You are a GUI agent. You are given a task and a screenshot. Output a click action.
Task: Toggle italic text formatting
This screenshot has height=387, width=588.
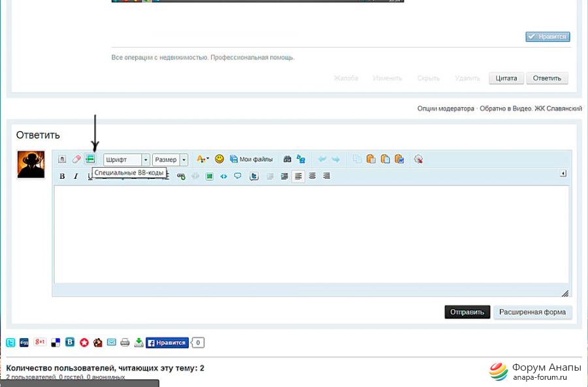(76, 176)
